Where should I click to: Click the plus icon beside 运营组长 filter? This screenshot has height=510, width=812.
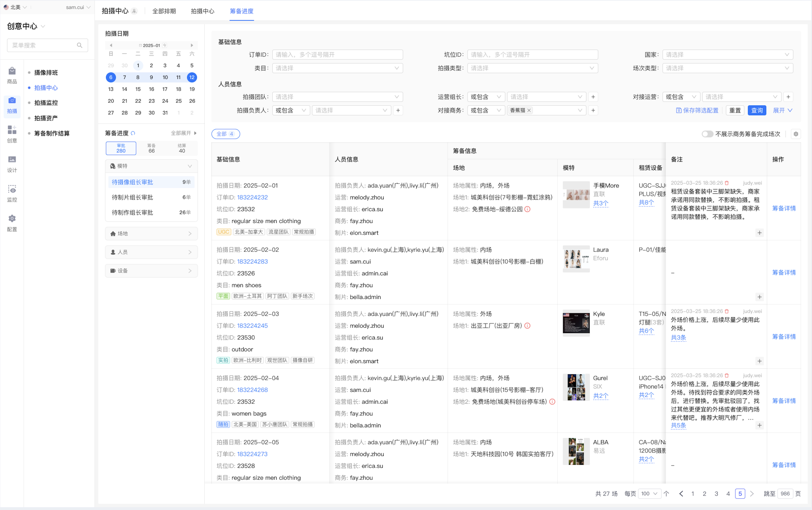click(x=593, y=97)
